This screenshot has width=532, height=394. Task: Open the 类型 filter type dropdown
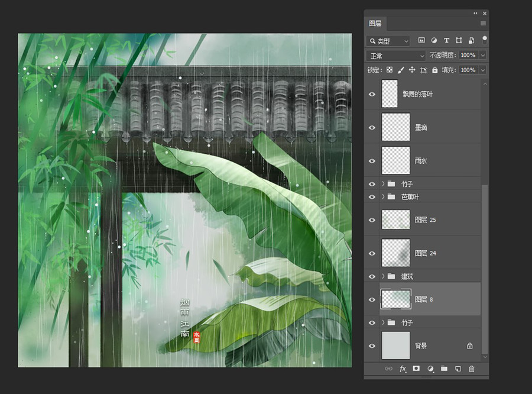[x=388, y=41]
